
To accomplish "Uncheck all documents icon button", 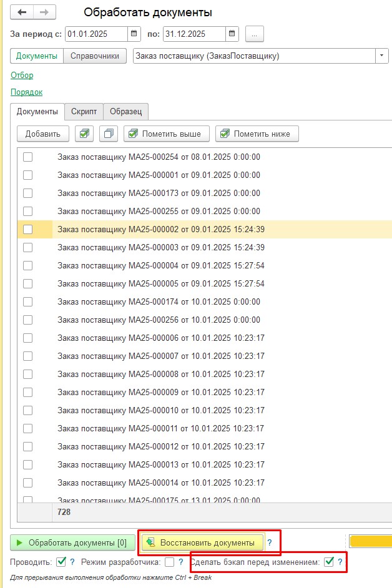I will click(109, 134).
